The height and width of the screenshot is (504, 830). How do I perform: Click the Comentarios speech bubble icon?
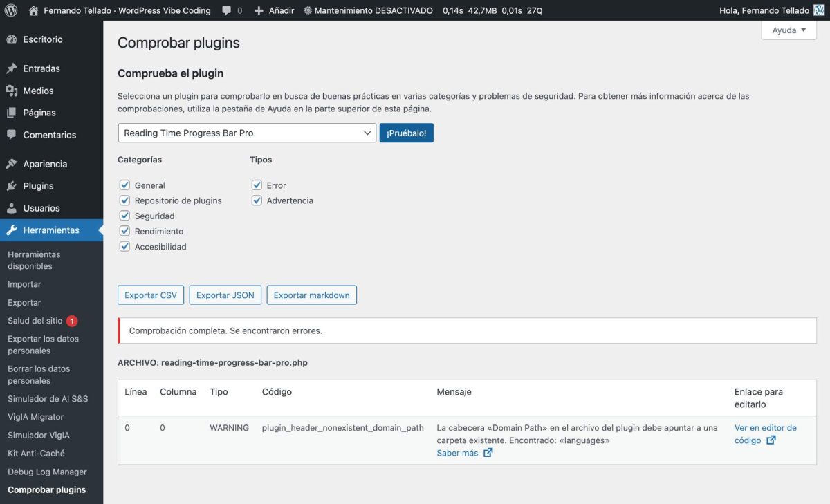[x=12, y=134]
